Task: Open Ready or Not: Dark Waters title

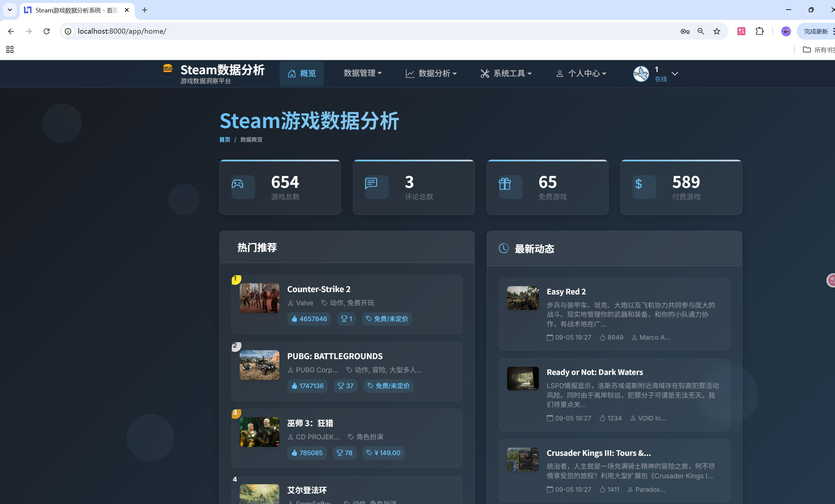Action: (595, 372)
